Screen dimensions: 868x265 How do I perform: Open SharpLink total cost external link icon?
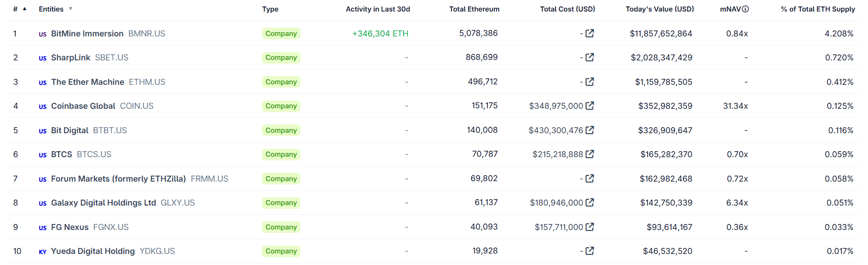pyautogui.click(x=590, y=57)
